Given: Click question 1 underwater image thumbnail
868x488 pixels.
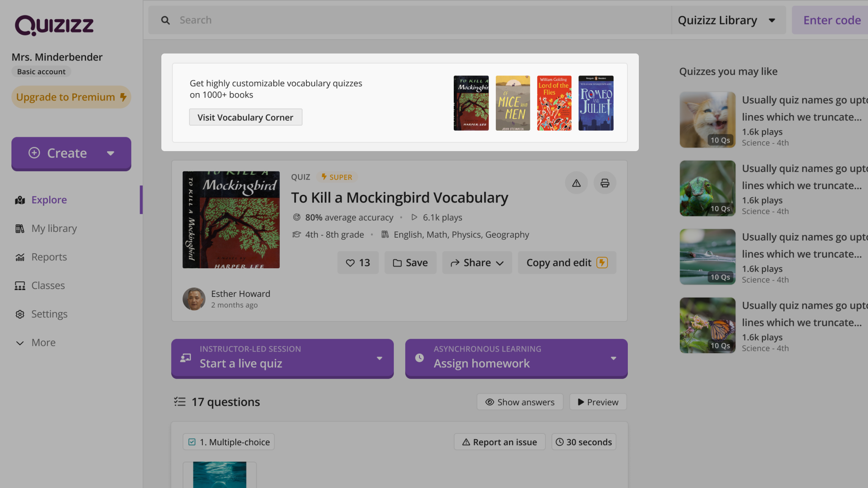Looking at the screenshot, I should (x=220, y=475).
